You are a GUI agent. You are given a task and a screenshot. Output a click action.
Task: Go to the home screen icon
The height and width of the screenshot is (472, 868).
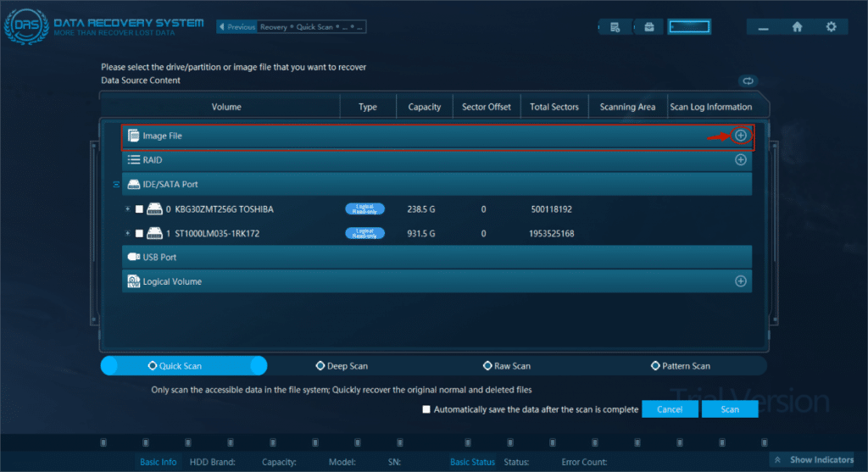[x=797, y=27]
